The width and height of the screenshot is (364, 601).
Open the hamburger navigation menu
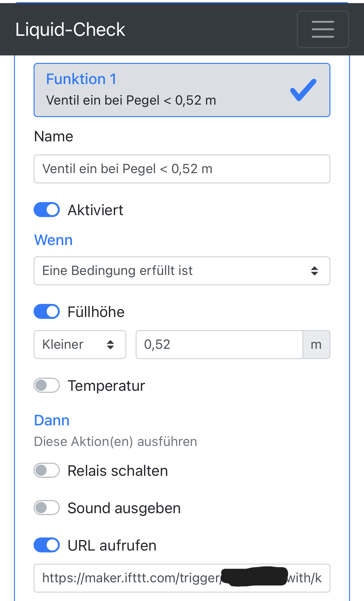point(323,29)
